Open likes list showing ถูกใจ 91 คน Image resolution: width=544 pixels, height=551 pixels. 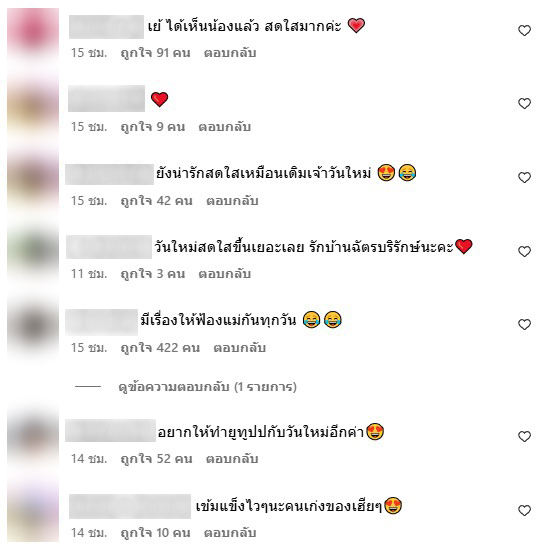pyautogui.click(x=155, y=53)
